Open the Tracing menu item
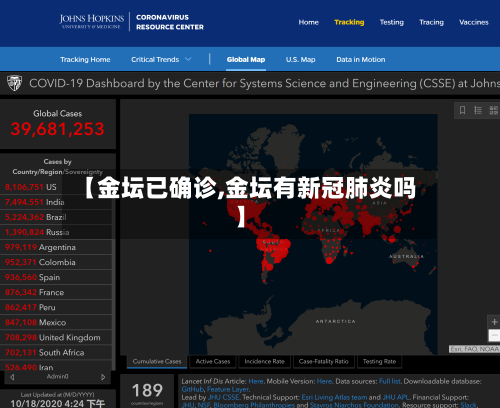The height and width of the screenshot is (408, 500). 431,22
